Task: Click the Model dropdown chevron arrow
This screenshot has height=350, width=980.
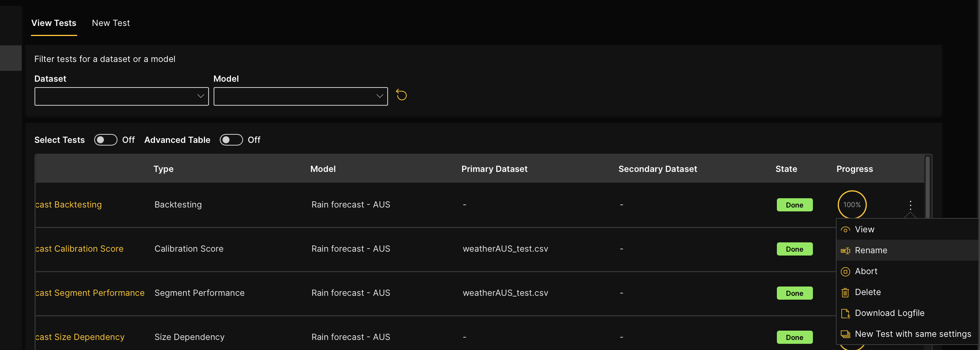Action: click(x=380, y=96)
